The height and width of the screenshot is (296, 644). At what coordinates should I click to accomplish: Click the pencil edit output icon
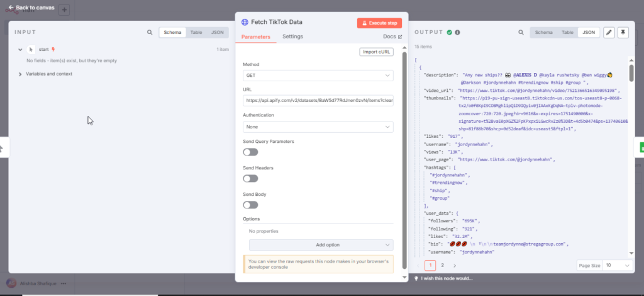click(609, 33)
